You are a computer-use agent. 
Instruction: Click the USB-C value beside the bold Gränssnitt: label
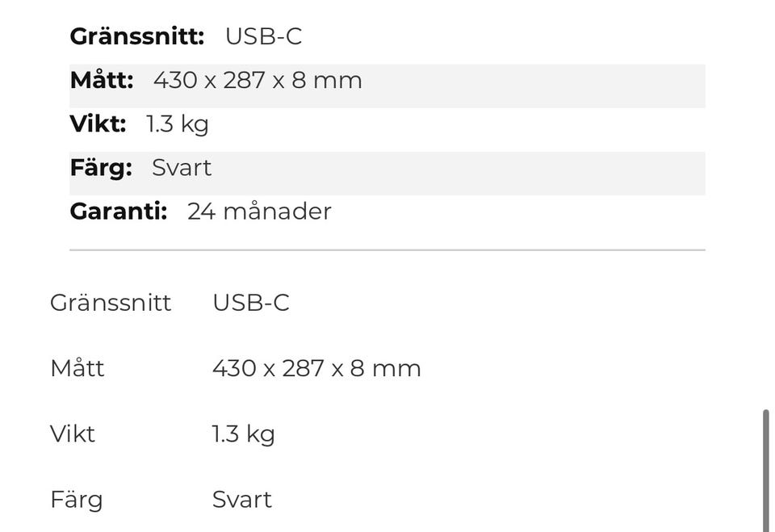click(263, 36)
